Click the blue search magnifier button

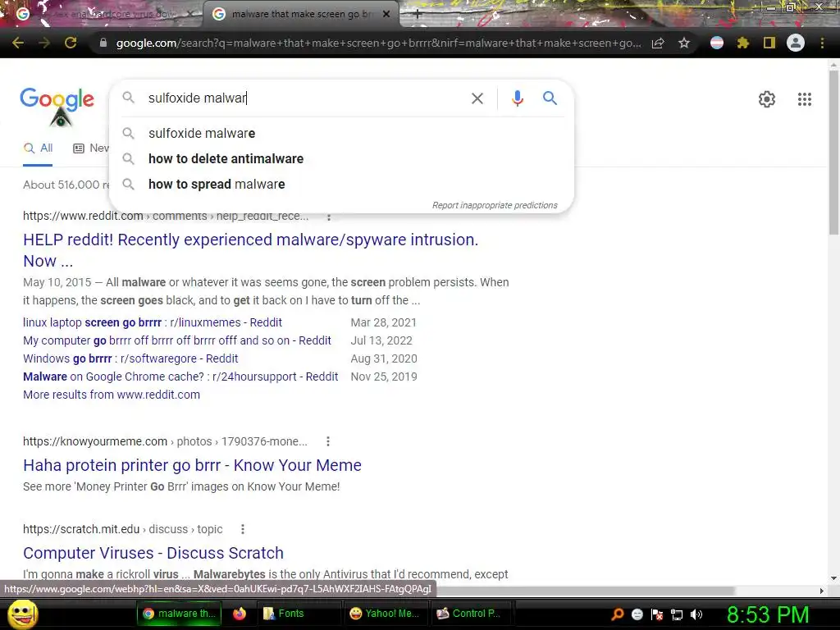(550, 98)
